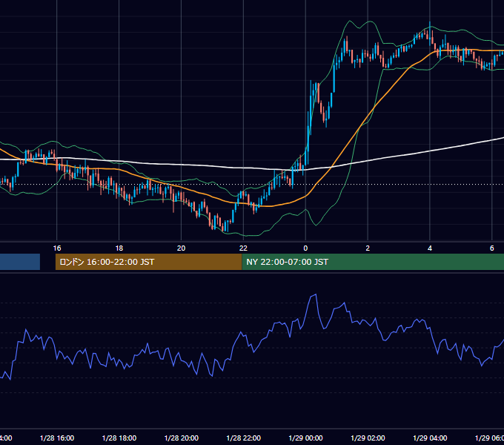Click the 1/28 20:00 time label

[182, 438]
